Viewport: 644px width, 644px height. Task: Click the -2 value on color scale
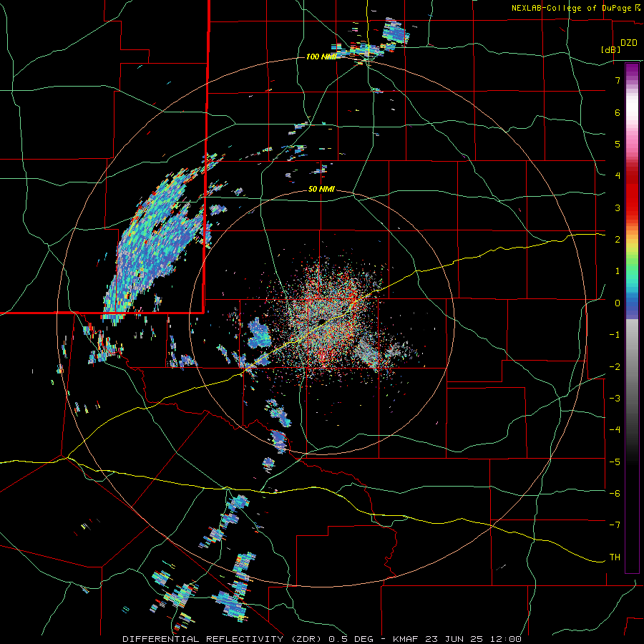pos(615,366)
